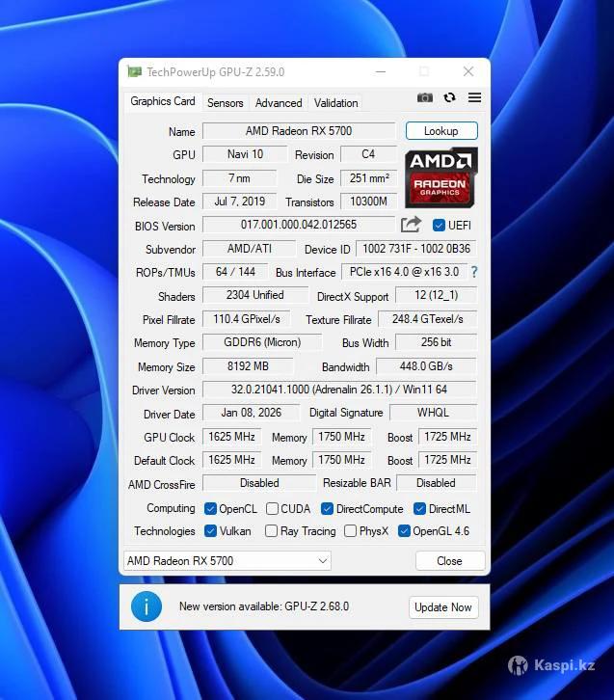
Task: Open the Advanced tab
Action: click(x=279, y=103)
